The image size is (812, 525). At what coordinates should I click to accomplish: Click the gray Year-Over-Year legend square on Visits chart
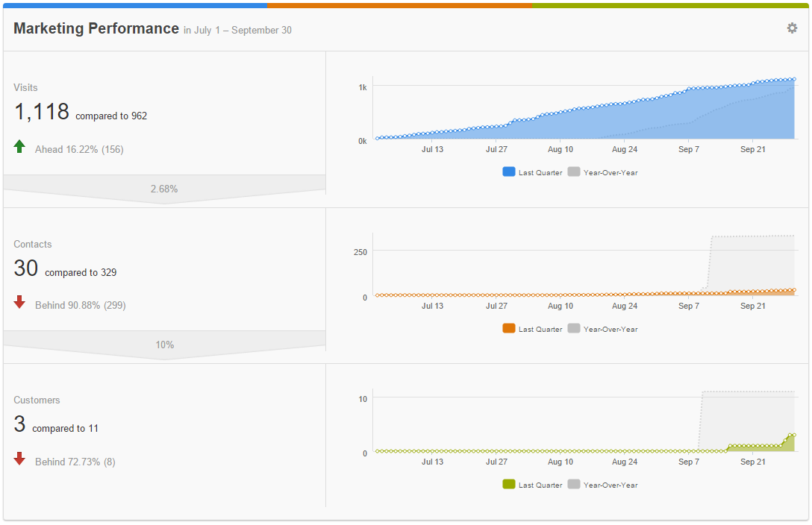tap(573, 172)
